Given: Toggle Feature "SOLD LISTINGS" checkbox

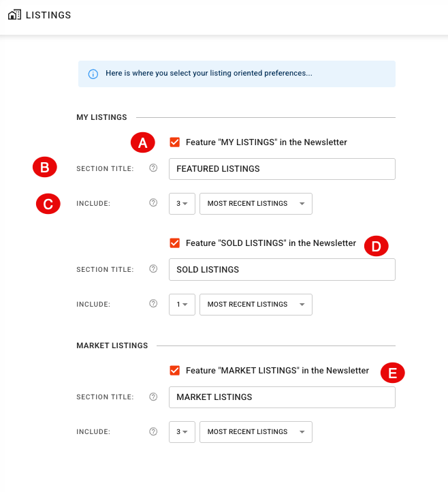Looking at the screenshot, I should click(174, 243).
